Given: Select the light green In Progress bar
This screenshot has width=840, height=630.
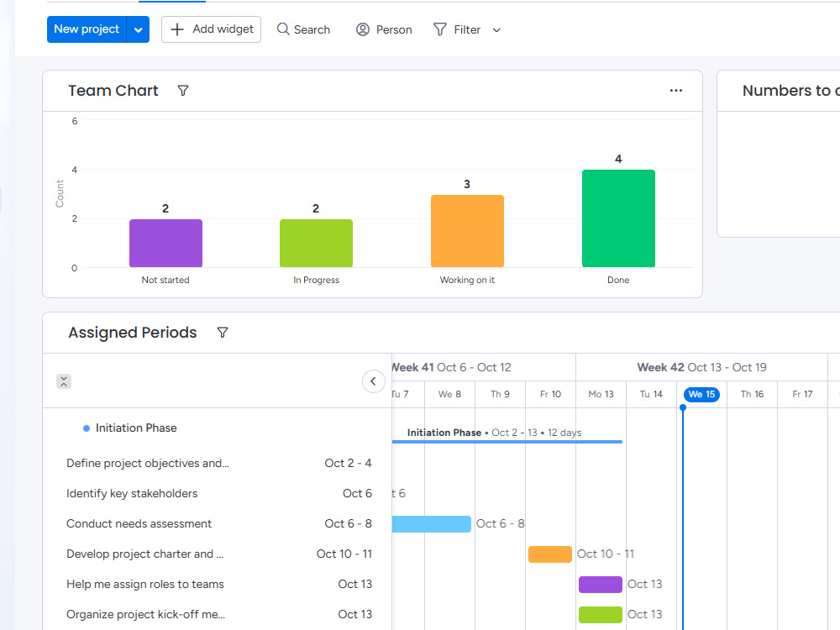Looking at the screenshot, I should click(316, 244).
